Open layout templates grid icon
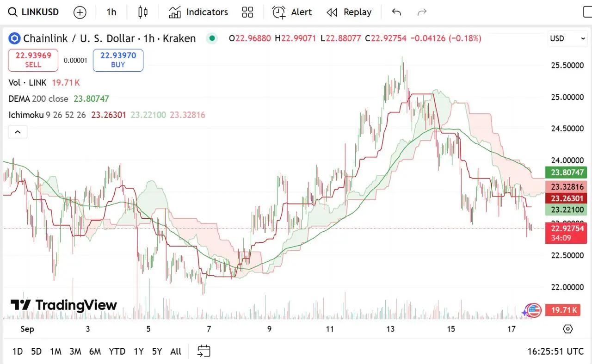 tap(248, 12)
